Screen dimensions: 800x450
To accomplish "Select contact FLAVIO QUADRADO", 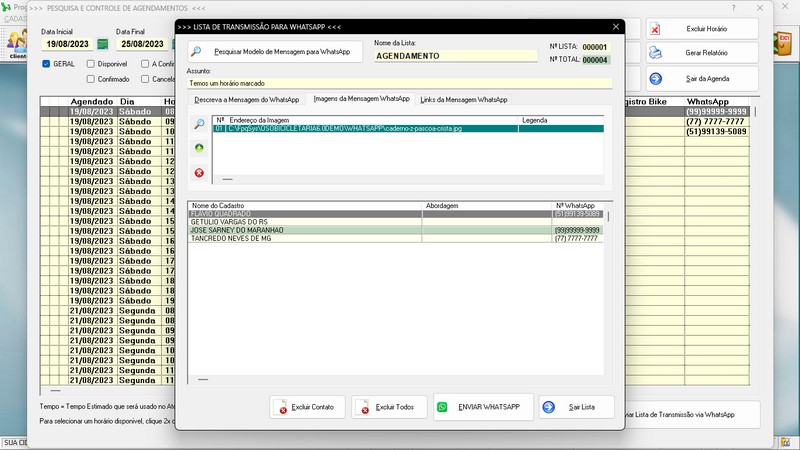I will 395,214.
